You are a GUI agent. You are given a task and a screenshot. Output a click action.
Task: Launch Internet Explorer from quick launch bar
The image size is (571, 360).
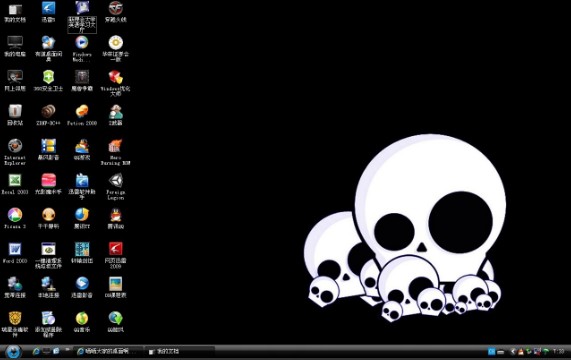[36, 351]
